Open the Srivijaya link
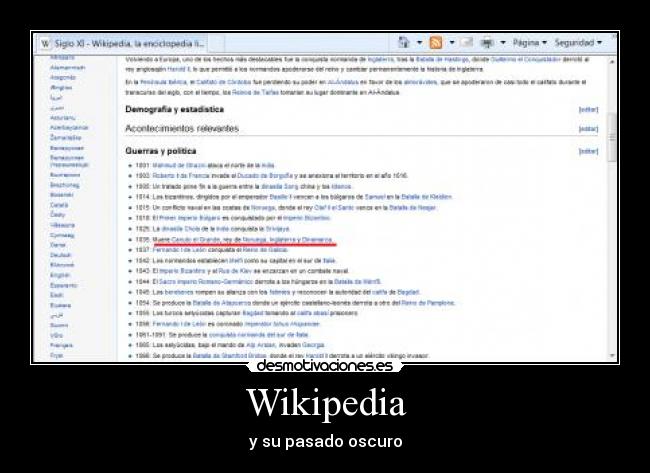Image resolution: width=650 pixels, height=473 pixels. coord(278,229)
